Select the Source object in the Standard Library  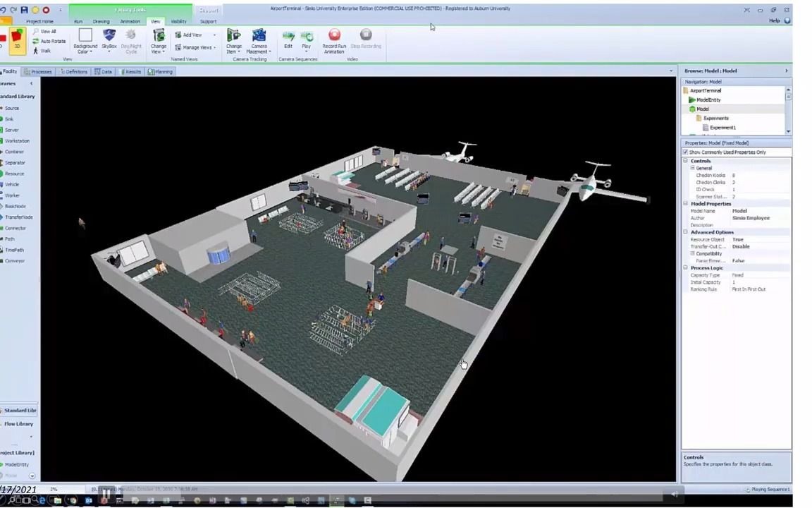pyautogui.click(x=11, y=108)
